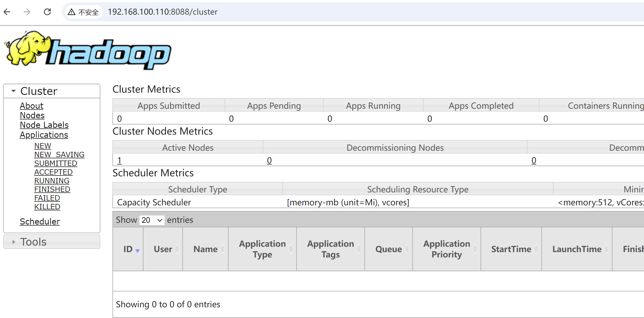Open the About cluster page

tap(31, 106)
